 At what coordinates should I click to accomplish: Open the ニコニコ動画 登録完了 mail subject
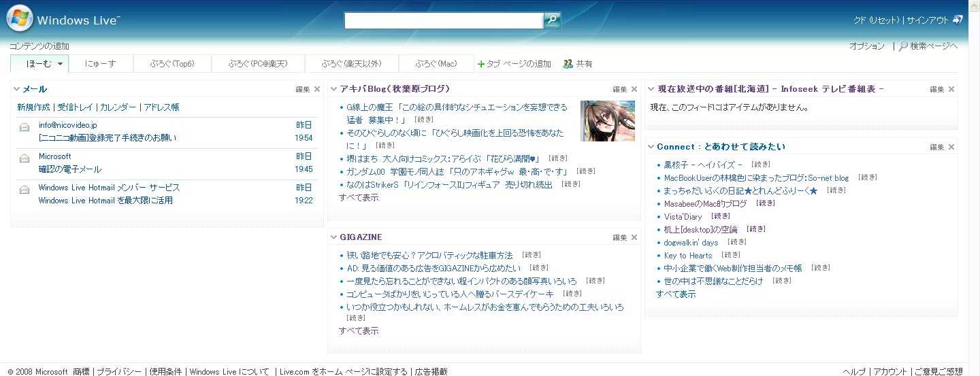(x=108, y=138)
